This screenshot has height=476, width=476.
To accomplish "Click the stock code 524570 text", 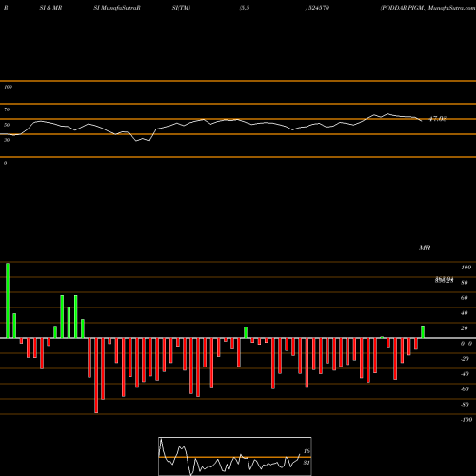I will point(319,8).
